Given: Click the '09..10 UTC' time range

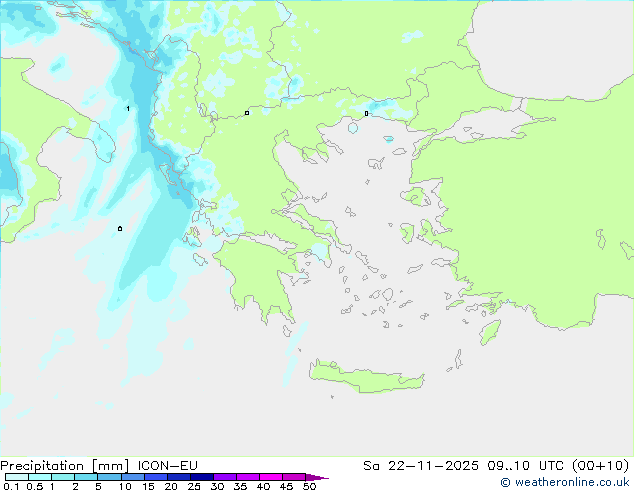Looking at the screenshot, I should pyautogui.click(x=526, y=466).
